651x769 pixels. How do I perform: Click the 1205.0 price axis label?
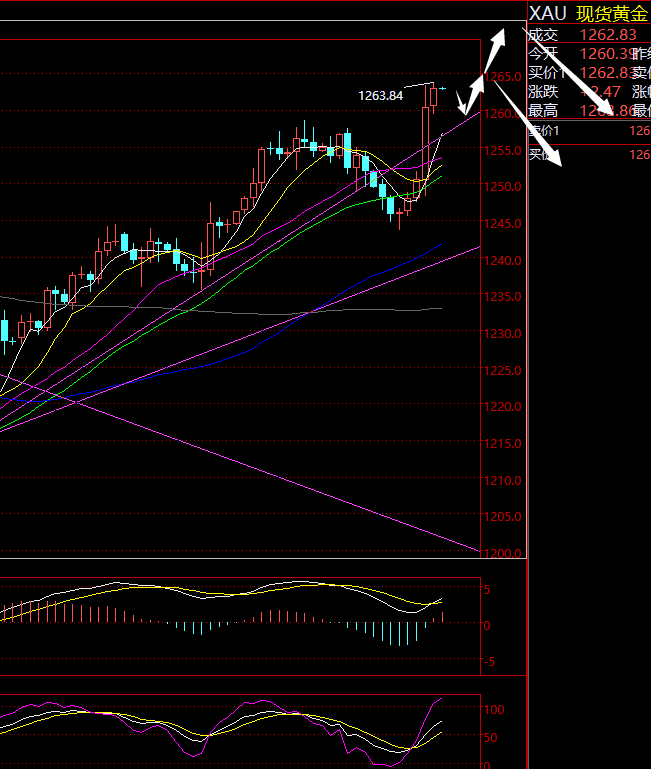(503, 516)
